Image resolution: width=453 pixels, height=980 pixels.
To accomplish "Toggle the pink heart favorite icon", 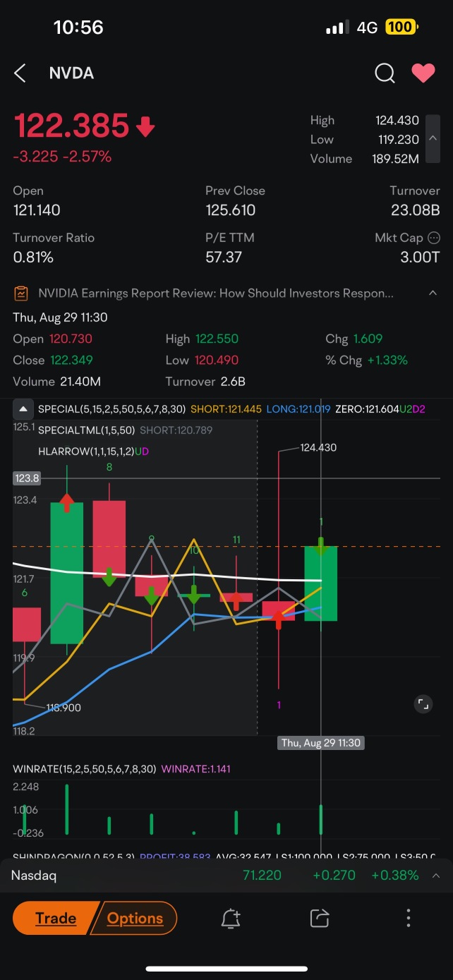I will pos(423,73).
